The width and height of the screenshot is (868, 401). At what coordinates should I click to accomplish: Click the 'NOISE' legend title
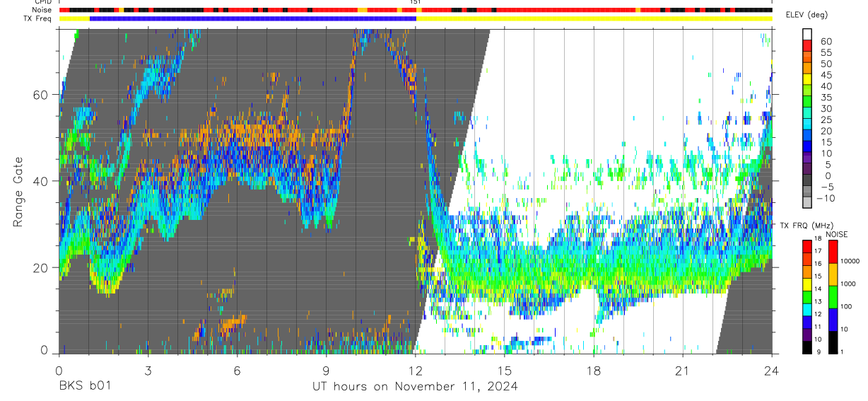(837, 234)
